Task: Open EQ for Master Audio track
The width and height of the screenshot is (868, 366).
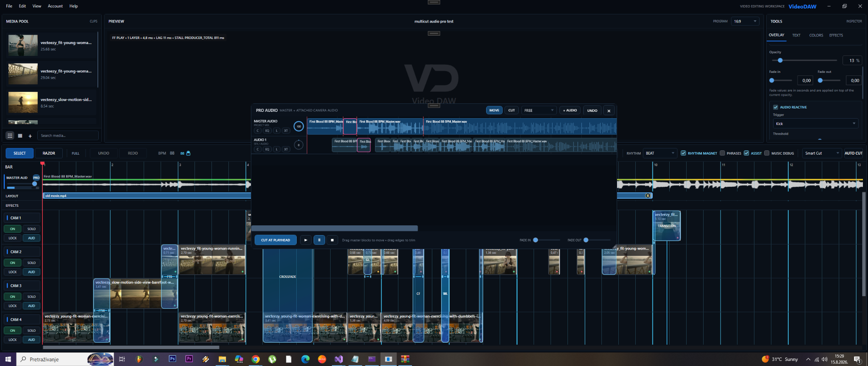Action: click(x=267, y=130)
